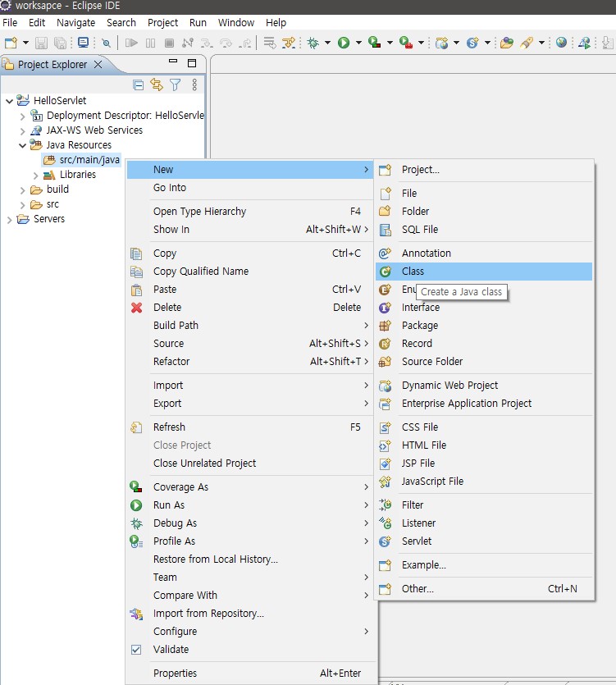This screenshot has height=685, width=616.
Task: Choose Project... at top of submenu
Action: [484, 170]
